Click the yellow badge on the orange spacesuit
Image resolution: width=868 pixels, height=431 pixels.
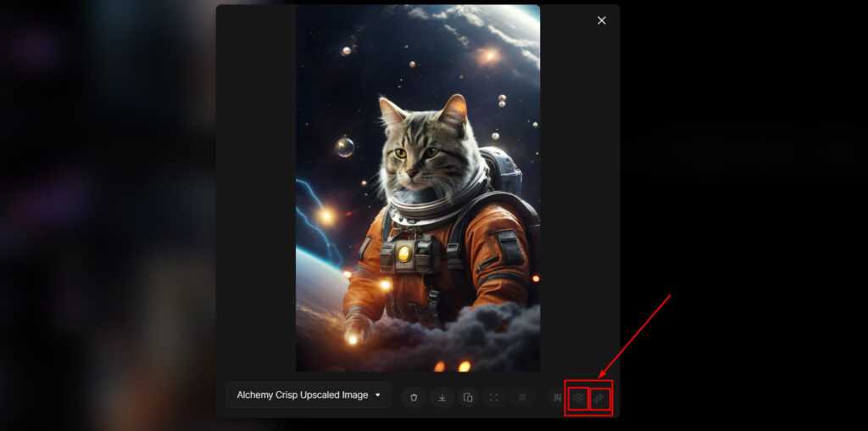click(x=404, y=253)
